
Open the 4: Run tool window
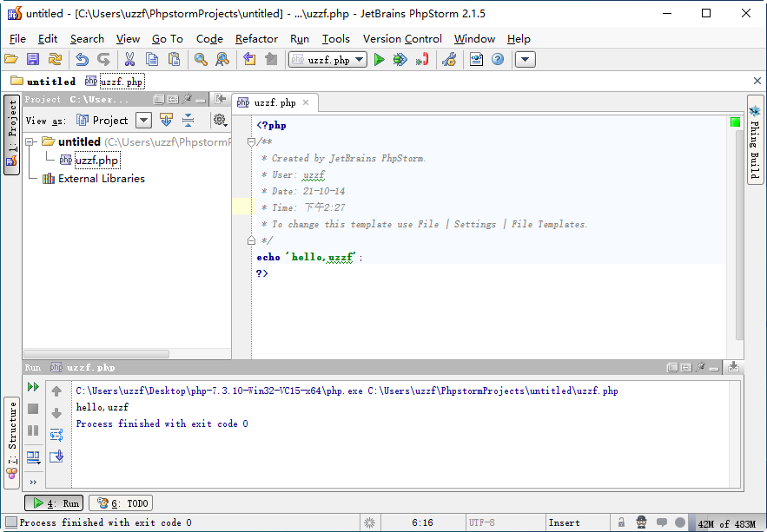55,503
